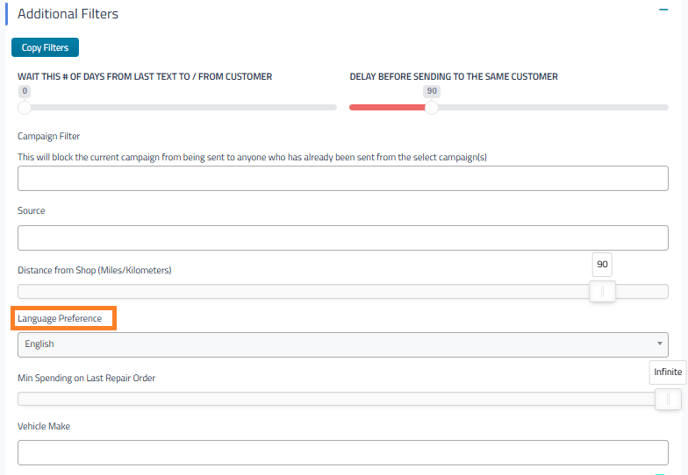The image size is (688, 475).
Task: Click the 0 value bubble on wait slider
Action: (24, 90)
